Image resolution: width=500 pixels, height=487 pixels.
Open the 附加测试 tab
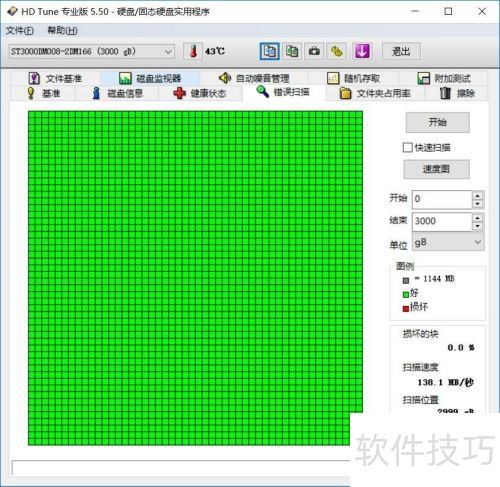click(x=443, y=78)
